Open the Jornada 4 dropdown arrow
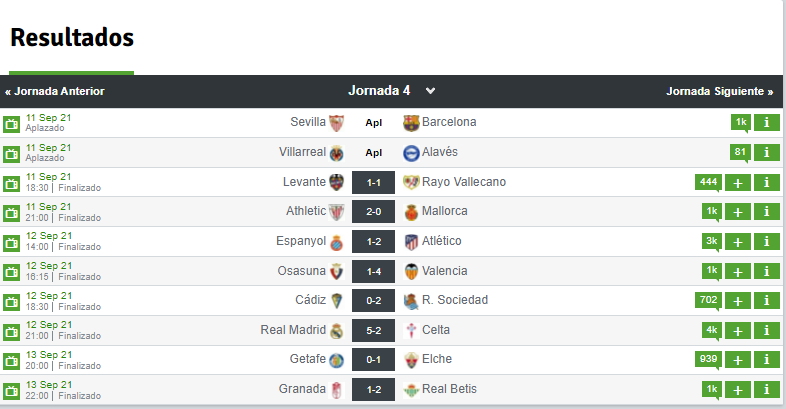This screenshot has width=786, height=409. pyautogui.click(x=430, y=91)
